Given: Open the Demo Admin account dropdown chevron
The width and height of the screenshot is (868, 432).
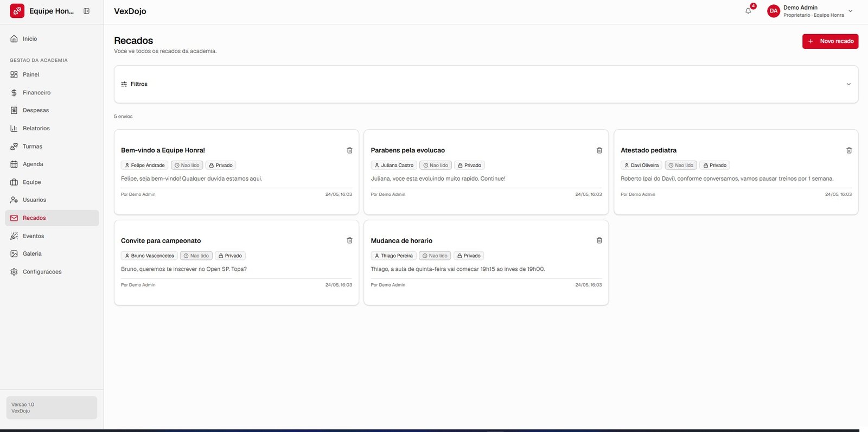Looking at the screenshot, I should 850,11.
